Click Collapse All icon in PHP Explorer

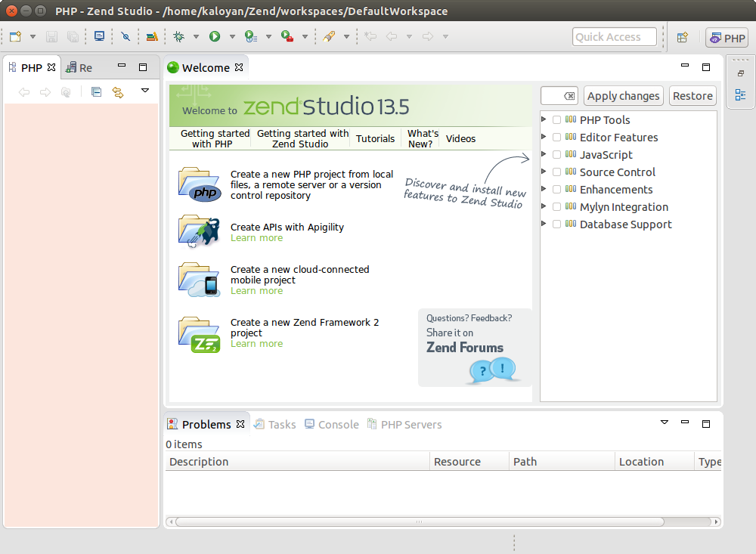(97, 91)
